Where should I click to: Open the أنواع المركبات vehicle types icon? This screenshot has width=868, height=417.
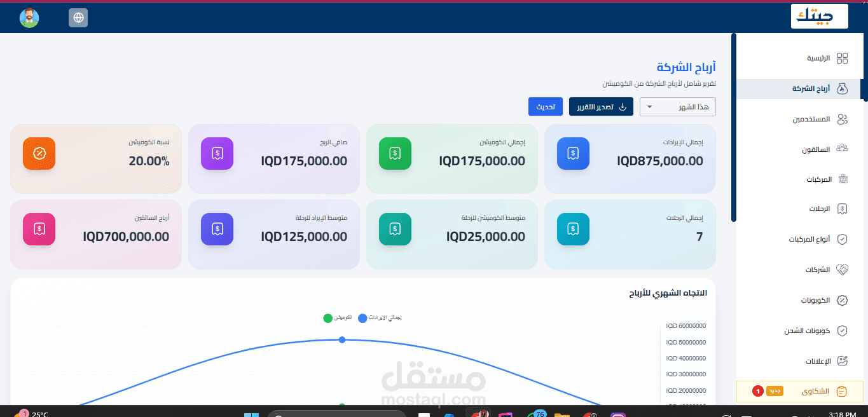point(842,238)
